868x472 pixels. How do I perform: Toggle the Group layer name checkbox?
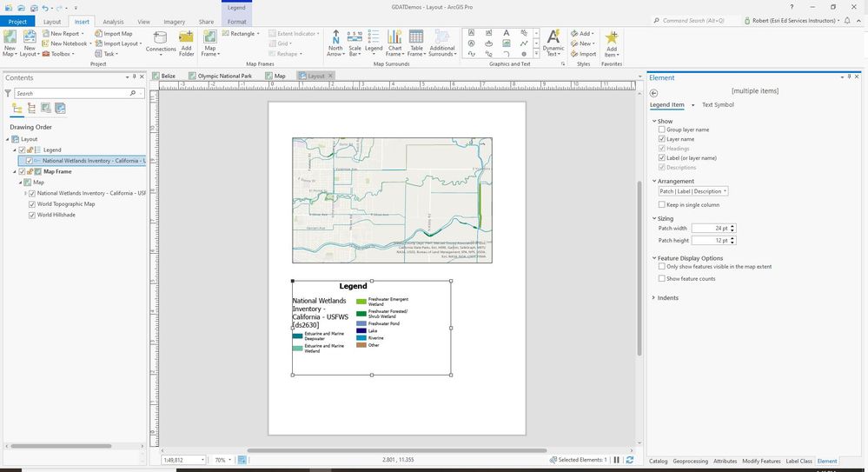[661, 130]
